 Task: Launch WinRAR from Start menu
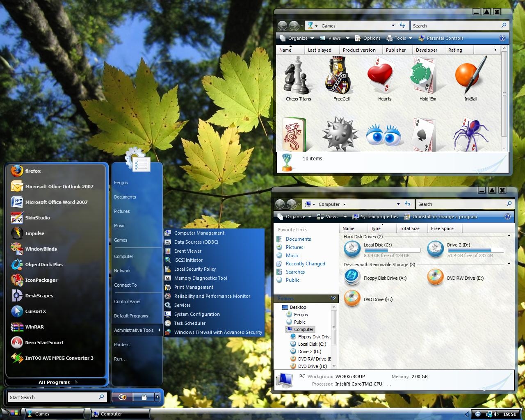(57, 327)
